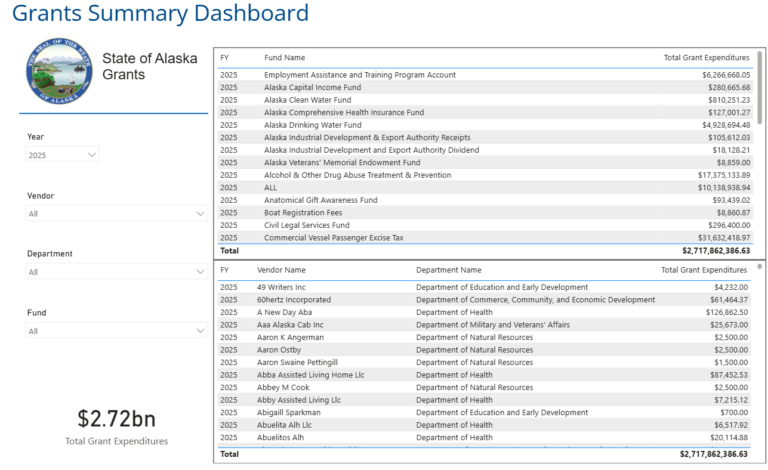Select the Alaska Drinking Water Fund row
This screenshot has width=768, height=470.
(485, 125)
